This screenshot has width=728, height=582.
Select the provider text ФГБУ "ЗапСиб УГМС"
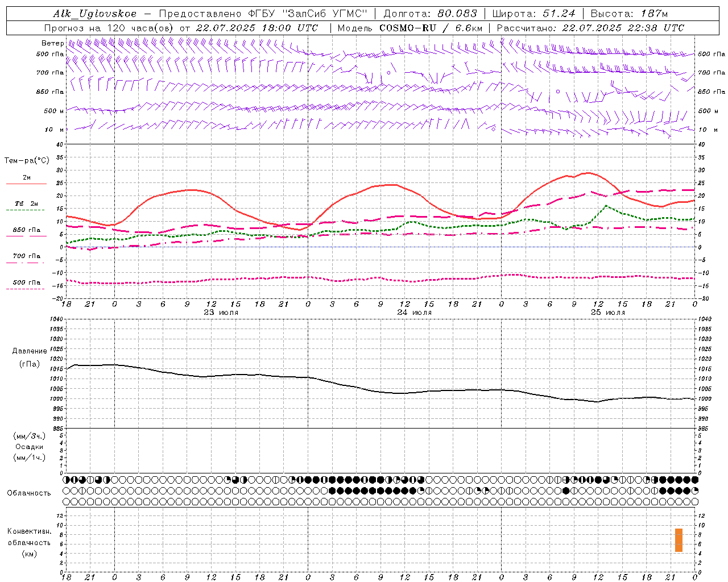[x=308, y=14]
